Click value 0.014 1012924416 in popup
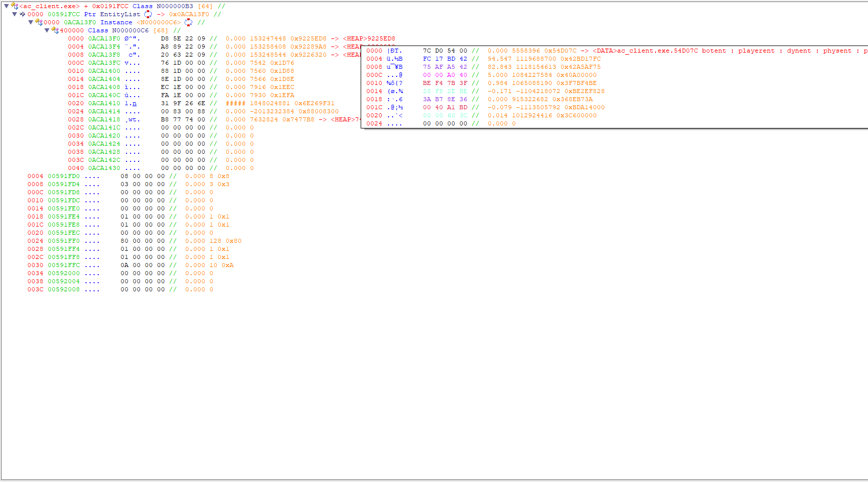This screenshot has height=482, width=868. pyautogui.click(x=520, y=115)
